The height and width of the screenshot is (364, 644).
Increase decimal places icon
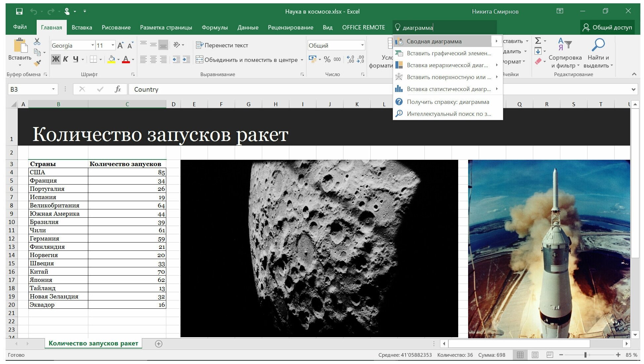pyautogui.click(x=351, y=59)
